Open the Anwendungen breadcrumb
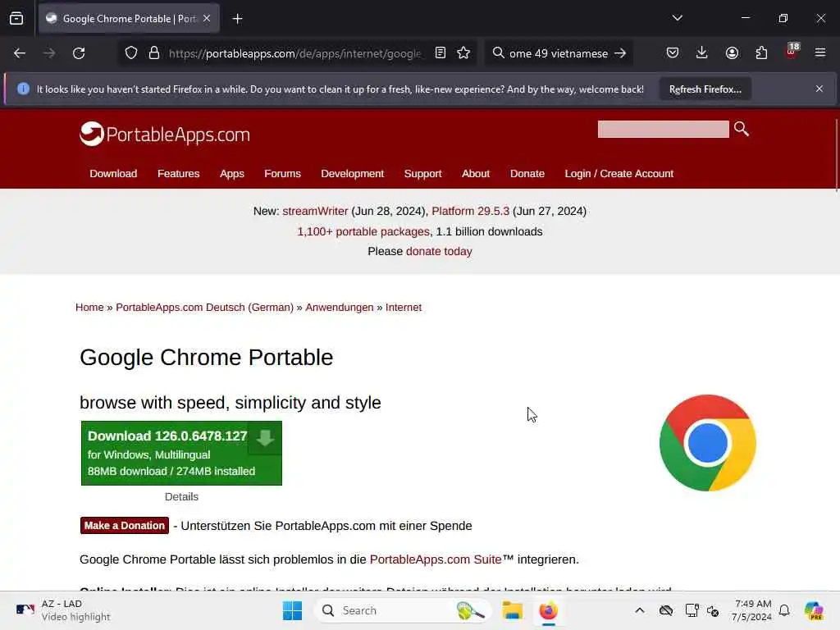The image size is (840, 630). click(x=339, y=308)
